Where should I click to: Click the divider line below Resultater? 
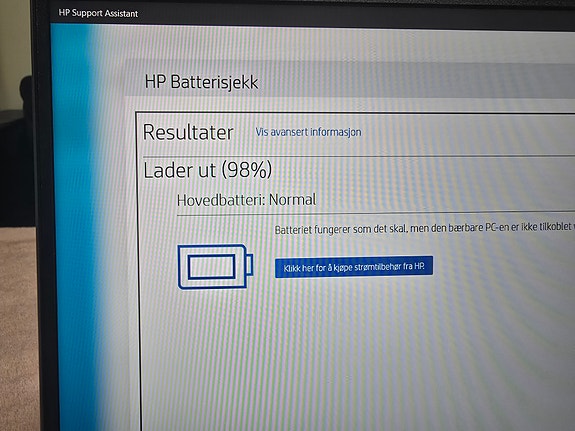point(359,156)
